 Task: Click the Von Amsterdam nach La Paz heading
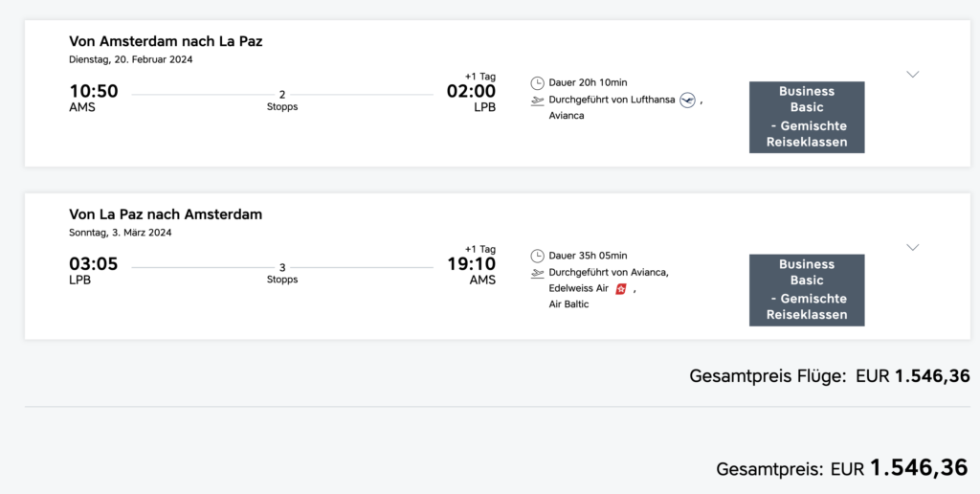[166, 41]
